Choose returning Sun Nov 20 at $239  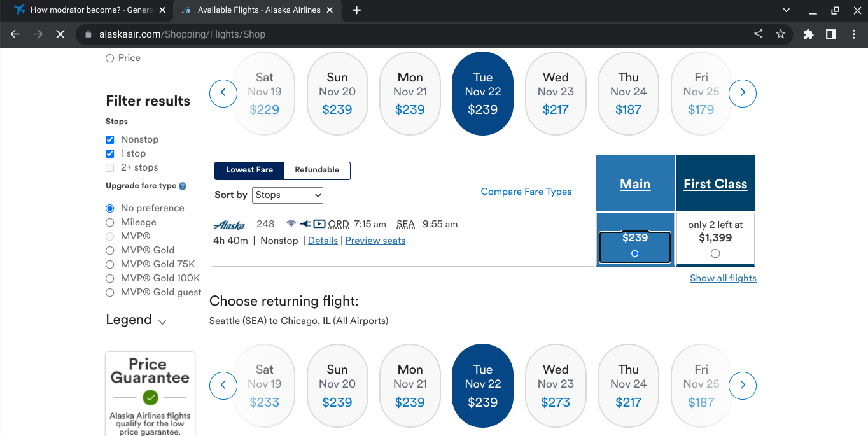(337, 386)
